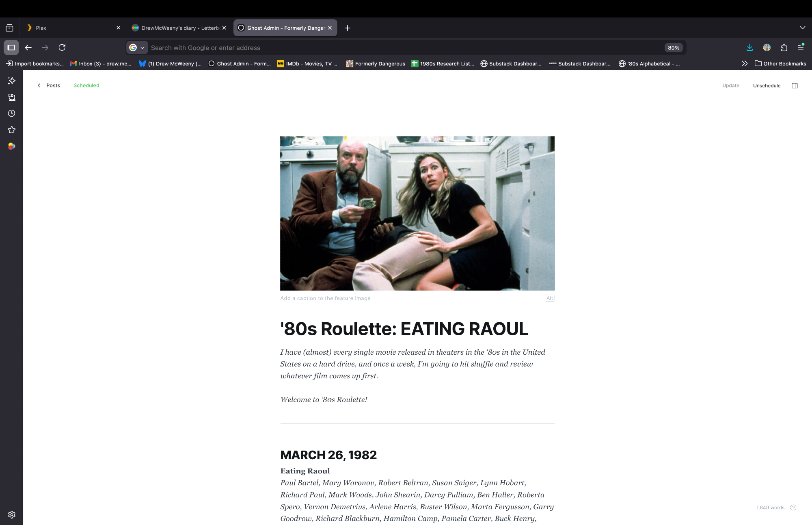Switch to the Plex tab

point(69,28)
